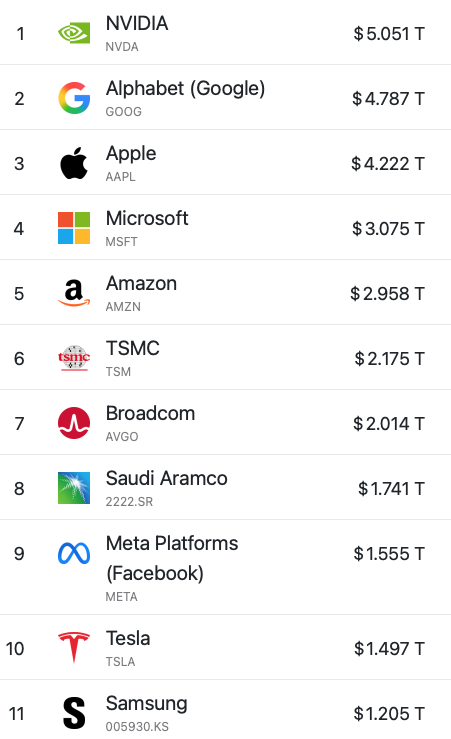Open the Meta Platforms (Facebook) link
The image size is (451, 739).
(x=172, y=558)
